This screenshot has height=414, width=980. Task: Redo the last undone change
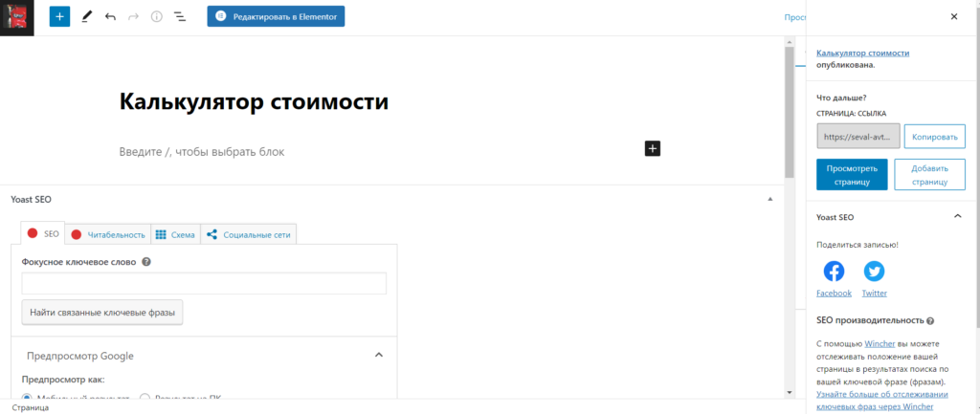pos(133,17)
